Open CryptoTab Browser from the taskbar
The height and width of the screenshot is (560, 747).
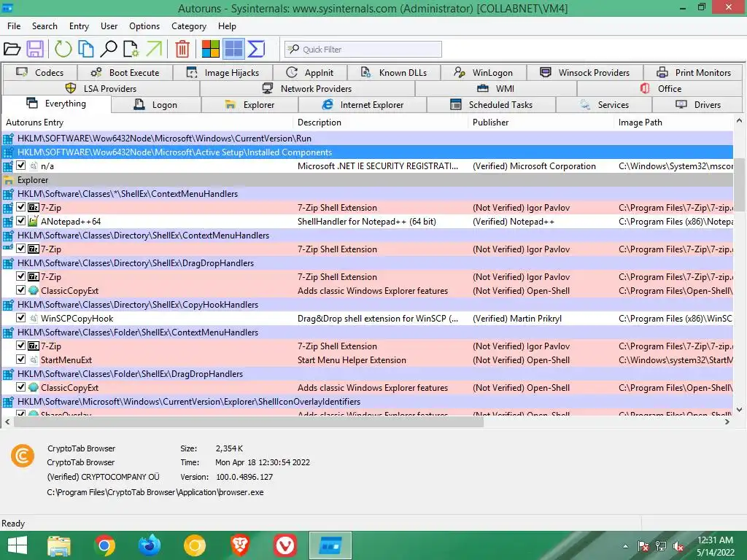[x=194, y=545]
